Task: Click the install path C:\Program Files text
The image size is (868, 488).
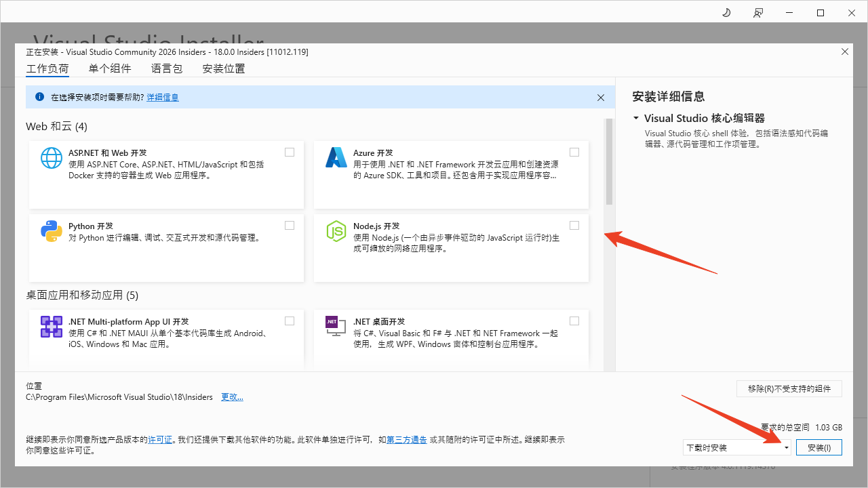Action: [119, 397]
